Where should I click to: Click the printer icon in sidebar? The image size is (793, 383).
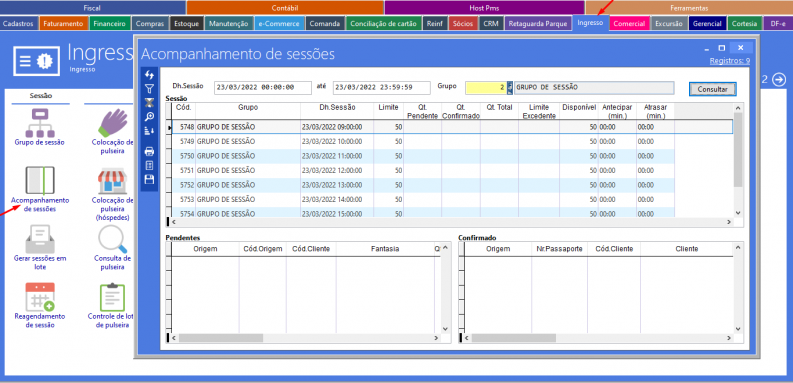pos(149,151)
